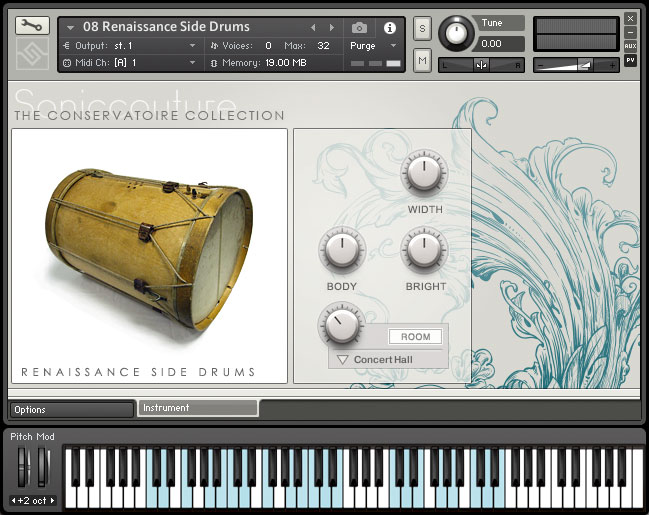
Task: Switch to the Instrument tab
Action: [x=198, y=408]
